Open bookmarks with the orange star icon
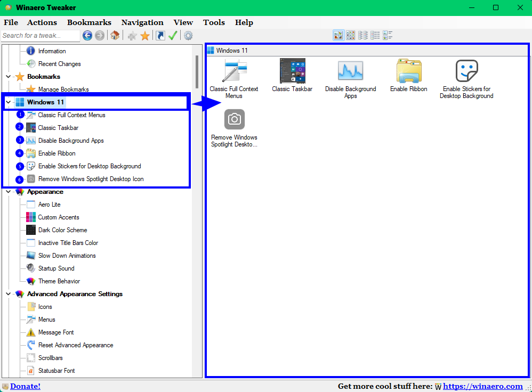The image size is (532, 392). click(x=145, y=36)
